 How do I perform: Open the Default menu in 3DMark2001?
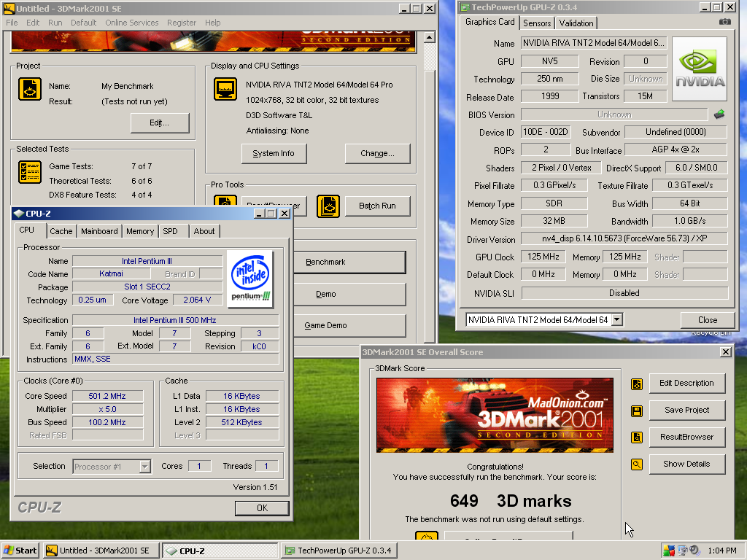pos(83,23)
